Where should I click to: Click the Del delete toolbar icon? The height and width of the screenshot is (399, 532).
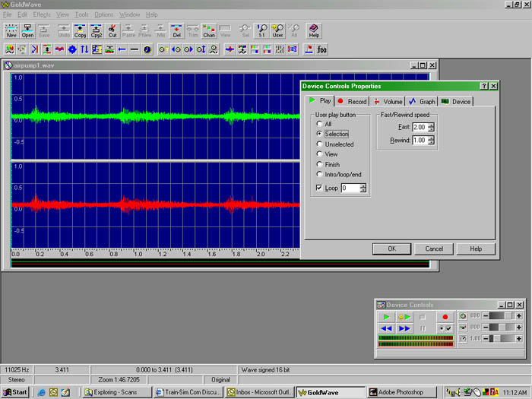(x=177, y=30)
